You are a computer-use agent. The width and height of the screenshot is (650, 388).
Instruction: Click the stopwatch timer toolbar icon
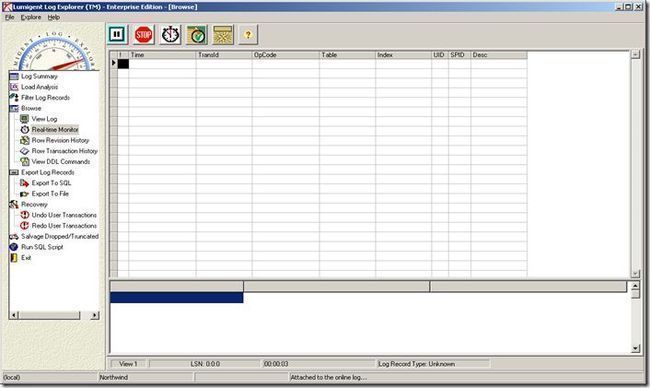coord(170,35)
